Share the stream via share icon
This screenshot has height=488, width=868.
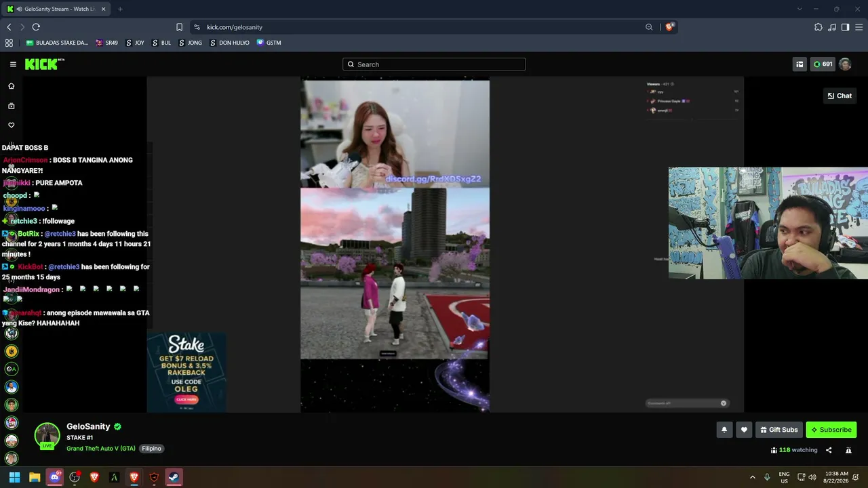829,450
